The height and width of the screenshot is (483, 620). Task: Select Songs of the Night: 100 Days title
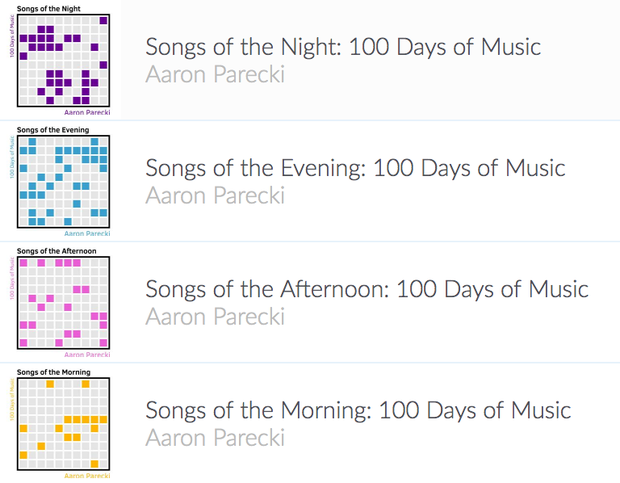point(343,47)
